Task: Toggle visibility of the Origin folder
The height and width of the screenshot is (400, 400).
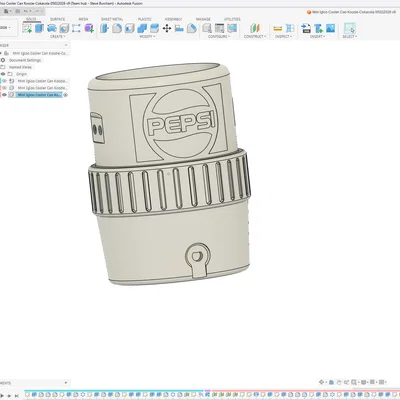Action: [x=3, y=74]
